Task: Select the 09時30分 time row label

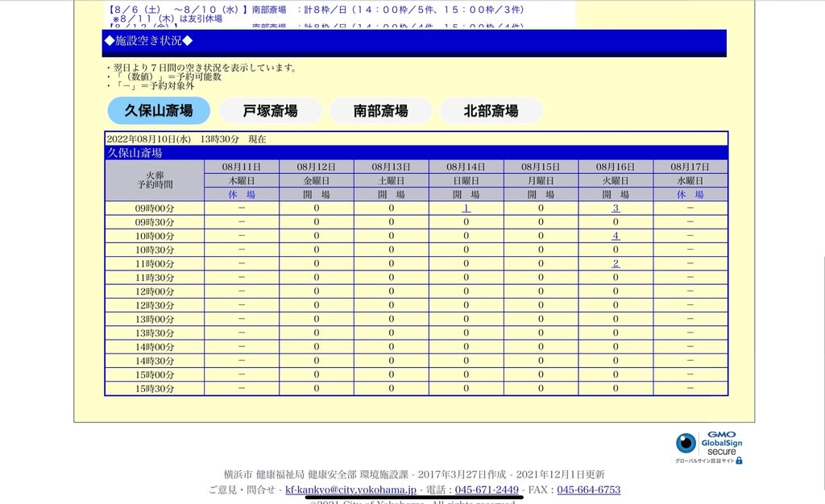Action: coord(155,222)
